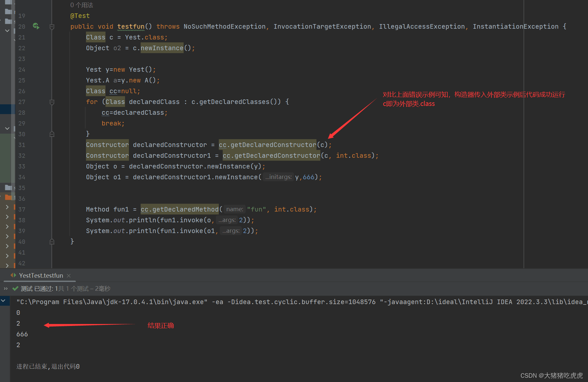Click the green tests-passed checkmark icon
Screen dimensions: 588x382
tap(15, 288)
